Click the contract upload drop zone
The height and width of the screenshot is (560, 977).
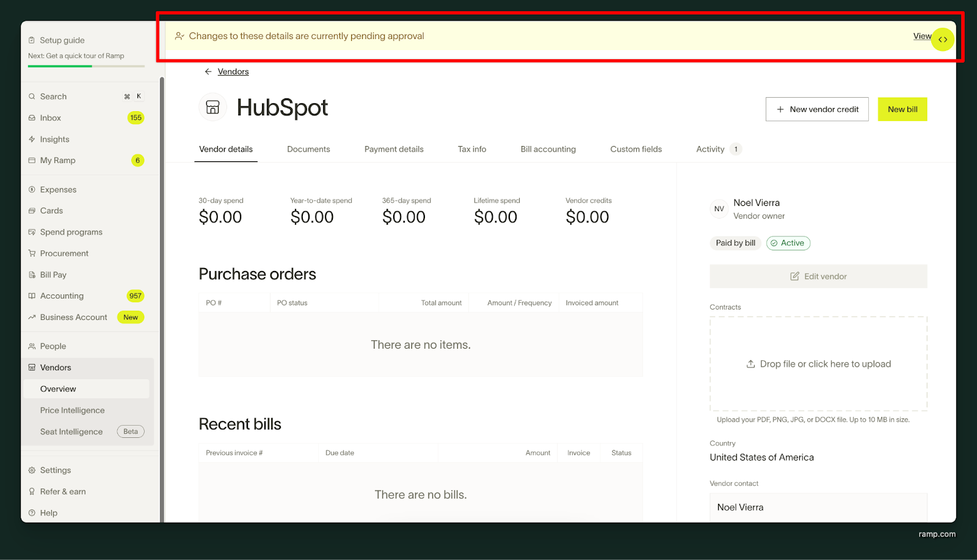click(818, 364)
